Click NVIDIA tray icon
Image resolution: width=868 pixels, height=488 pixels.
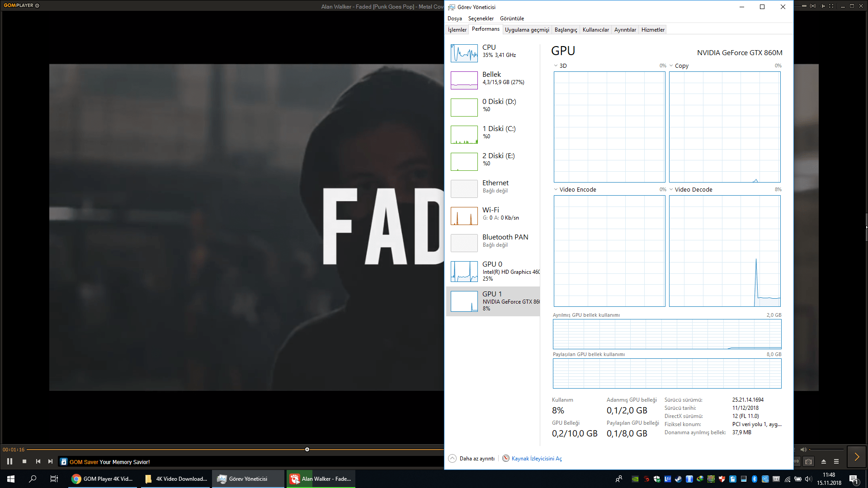[x=635, y=479]
